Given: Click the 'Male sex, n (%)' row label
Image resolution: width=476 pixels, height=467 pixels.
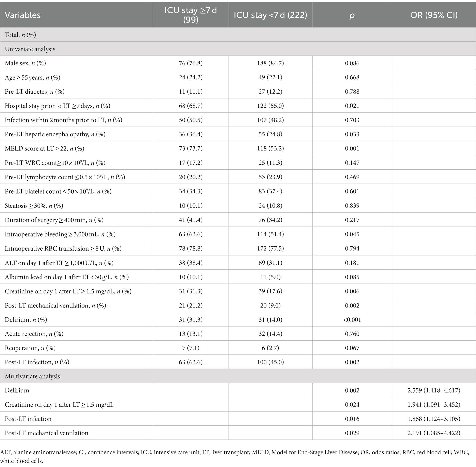Looking at the screenshot, I should click(25, 63).
